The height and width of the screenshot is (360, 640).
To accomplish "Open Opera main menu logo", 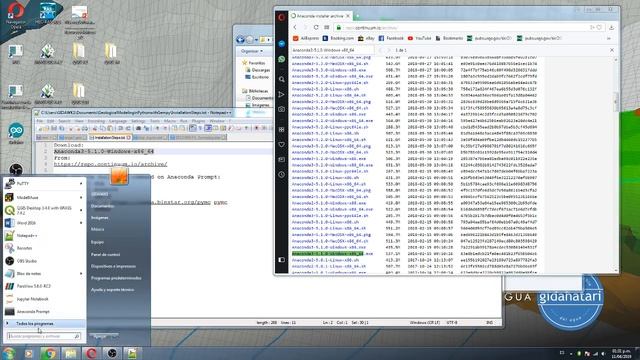I will click(281, 17).
